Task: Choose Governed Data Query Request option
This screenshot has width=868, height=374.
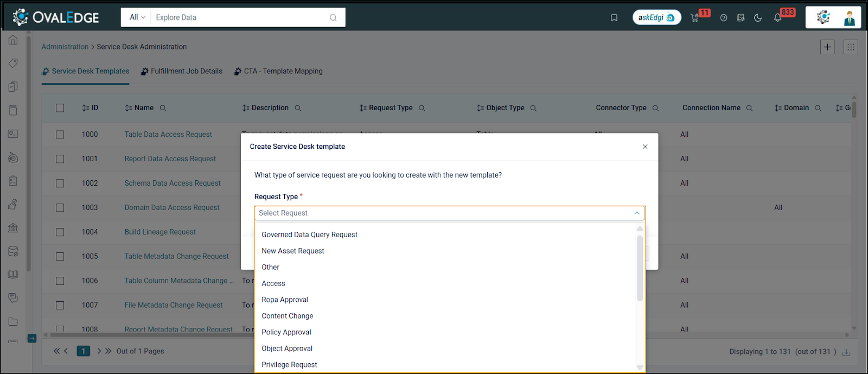Action: click(309, 235)
